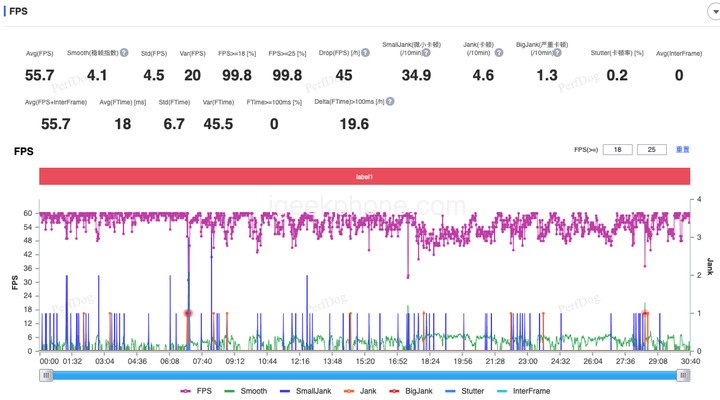Open help icon next to Smooth metric

pos(124,52)
